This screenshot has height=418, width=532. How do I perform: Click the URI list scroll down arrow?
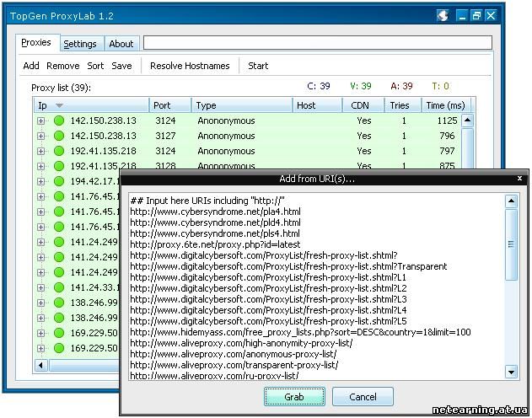(x=511, y=372)
